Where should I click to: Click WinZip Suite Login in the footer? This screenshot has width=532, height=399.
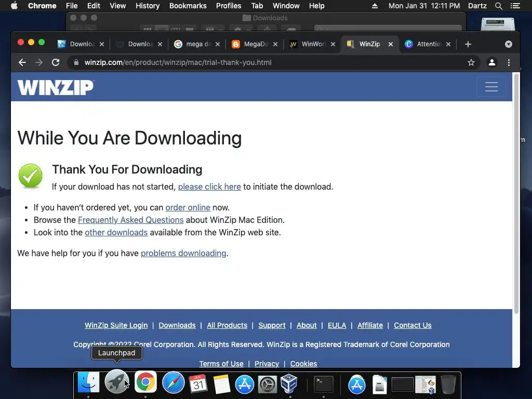pyautogui.click(x=116, y=325)
